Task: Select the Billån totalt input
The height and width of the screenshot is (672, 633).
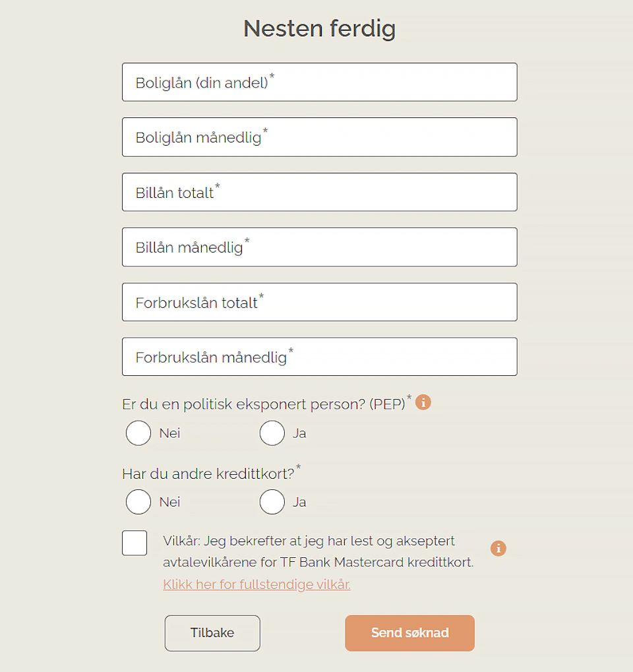Action: point(319,192)
